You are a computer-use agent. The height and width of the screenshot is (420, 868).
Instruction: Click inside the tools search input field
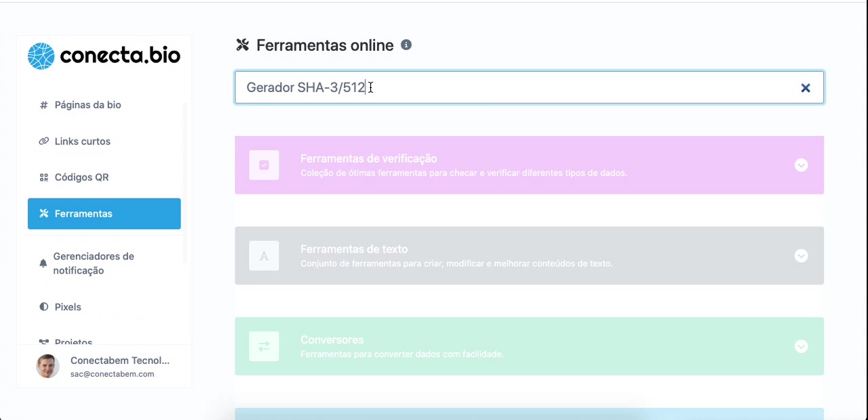point(475,87)
